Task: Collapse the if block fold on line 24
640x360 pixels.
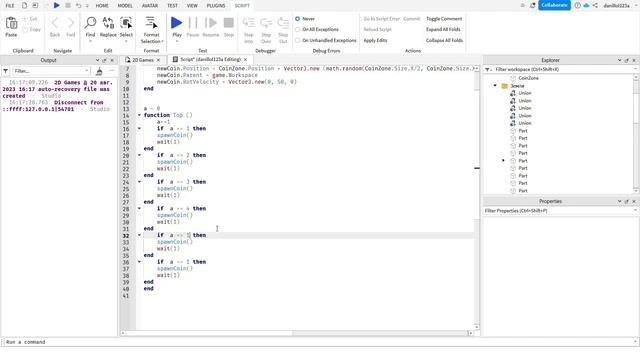Action: click(x=139, y=182)
